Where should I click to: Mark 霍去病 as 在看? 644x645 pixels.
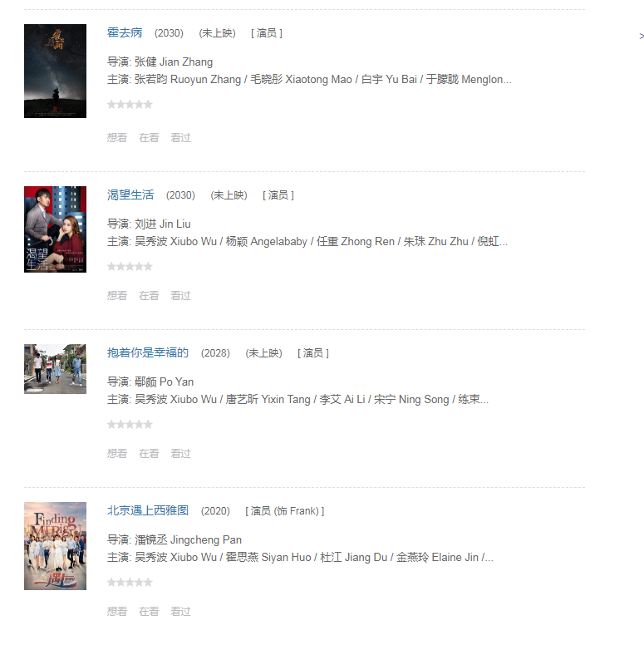(149, 138)
